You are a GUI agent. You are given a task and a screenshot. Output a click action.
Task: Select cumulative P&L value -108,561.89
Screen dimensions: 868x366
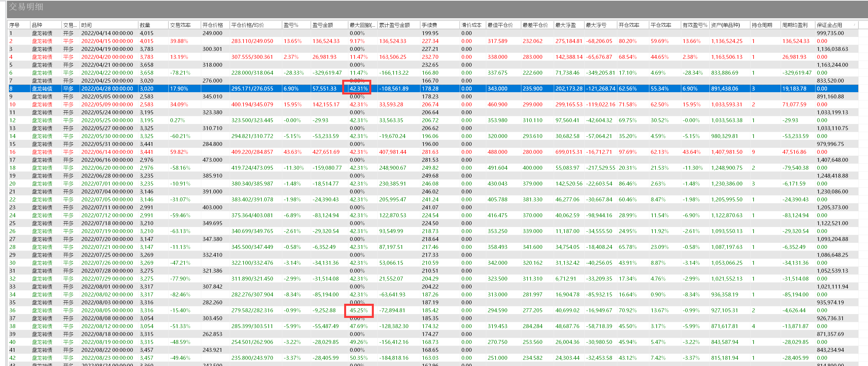(x=394, y=89)
